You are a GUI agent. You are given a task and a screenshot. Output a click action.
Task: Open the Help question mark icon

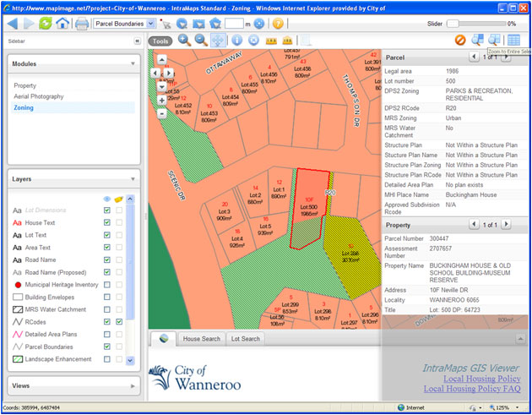click(x=278, y=24)
